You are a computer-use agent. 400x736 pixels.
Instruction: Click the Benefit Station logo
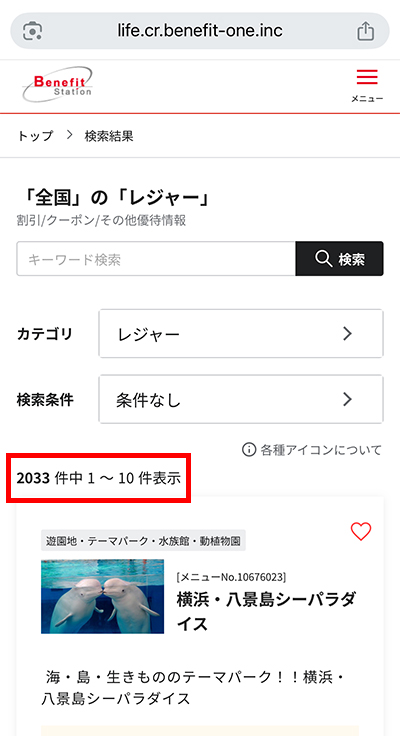tap(57, 84)
